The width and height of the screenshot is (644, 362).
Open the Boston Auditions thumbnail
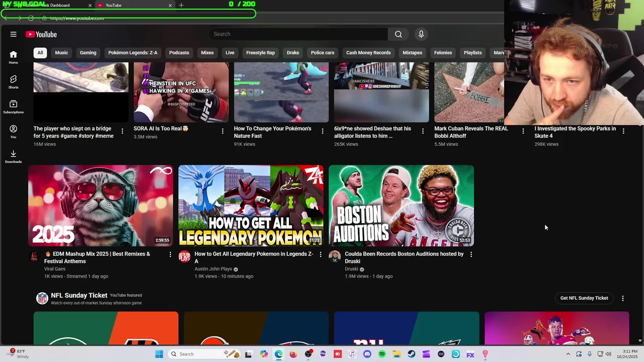(x=401, y=206)
